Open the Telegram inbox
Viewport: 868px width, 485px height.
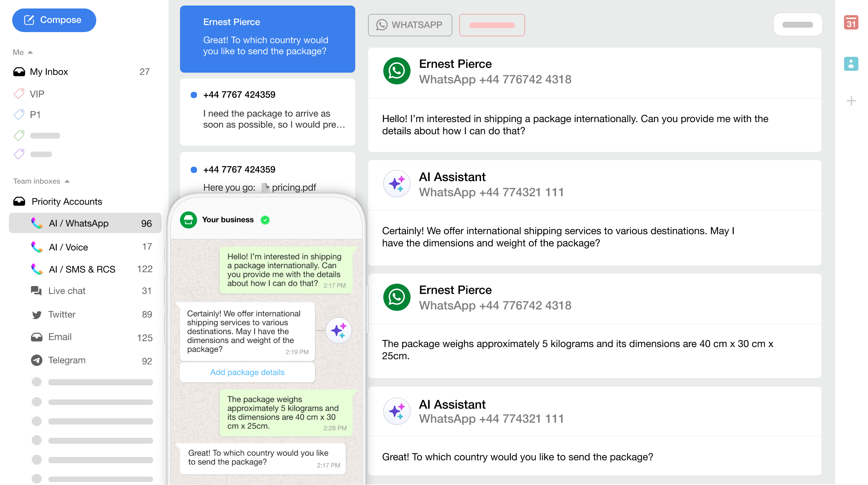67,360
